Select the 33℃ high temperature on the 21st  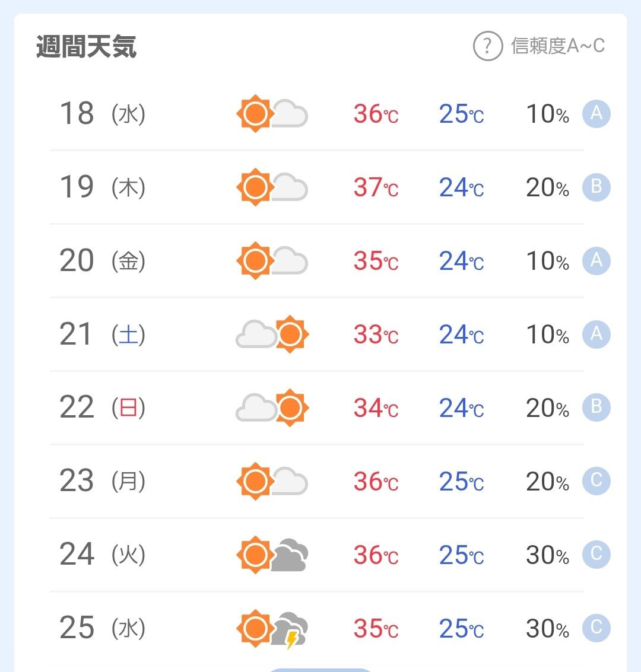coord(376,335)
